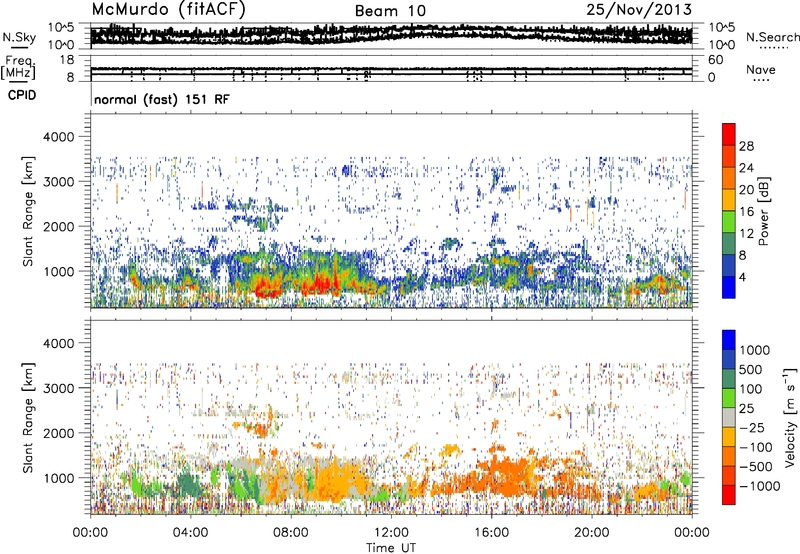Select the Power [dB] colorbar title
The height and width of the screenshot is (554, 800).
click(x=764, y=211)
